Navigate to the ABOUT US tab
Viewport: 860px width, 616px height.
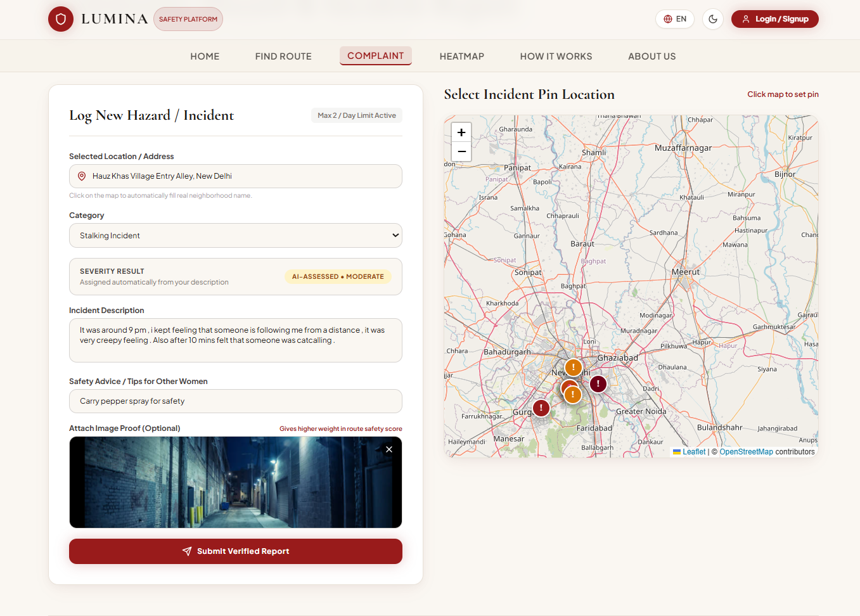[652, 56]
